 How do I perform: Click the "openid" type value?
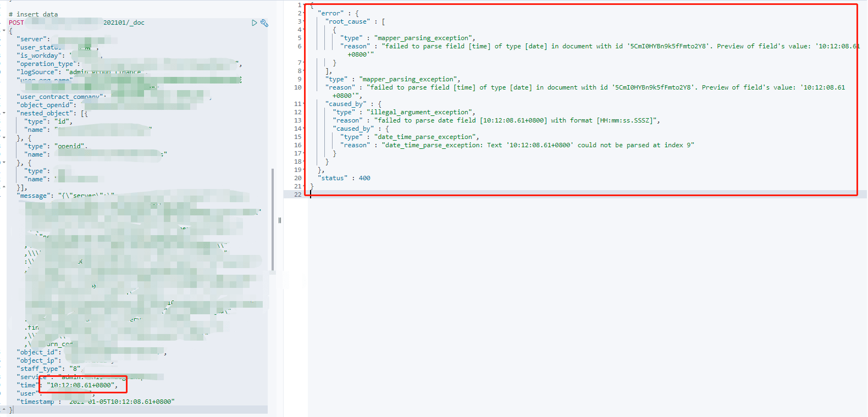click(70, 146)
